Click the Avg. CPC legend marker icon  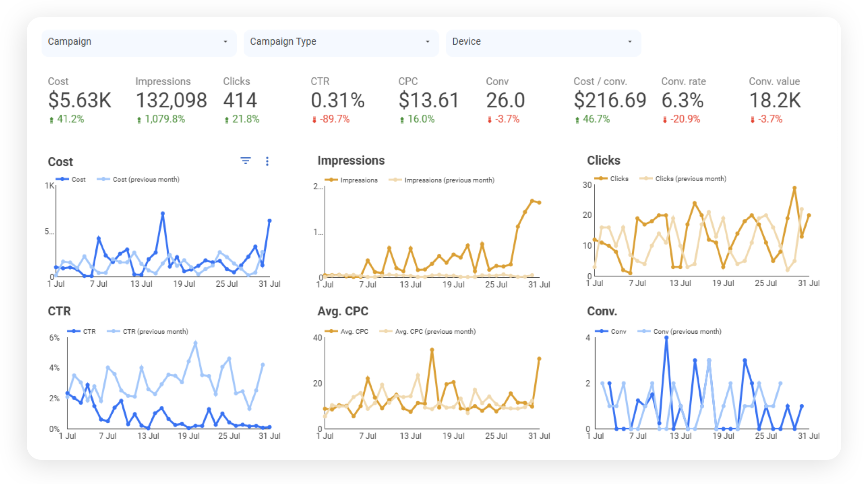[331, 331]
